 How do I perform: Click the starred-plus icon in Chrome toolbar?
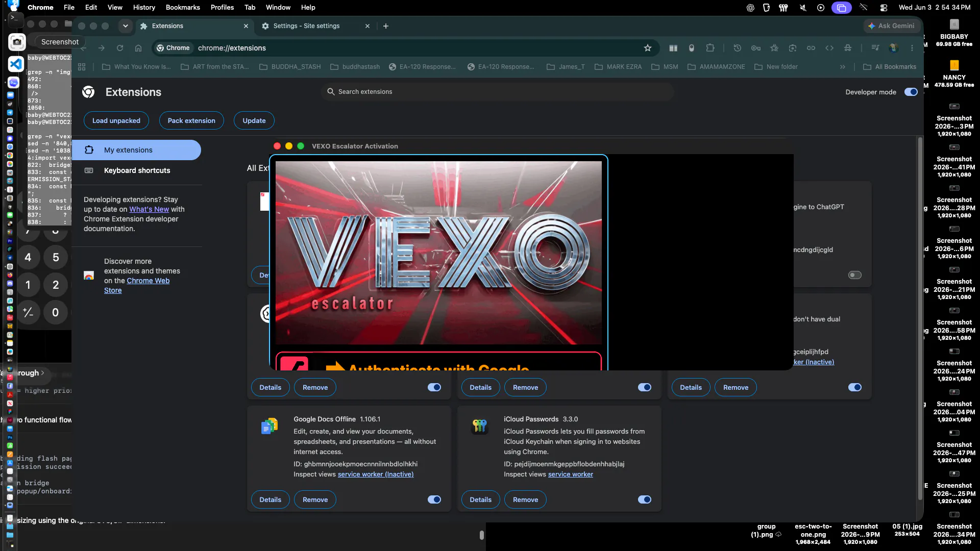[774, 48]
